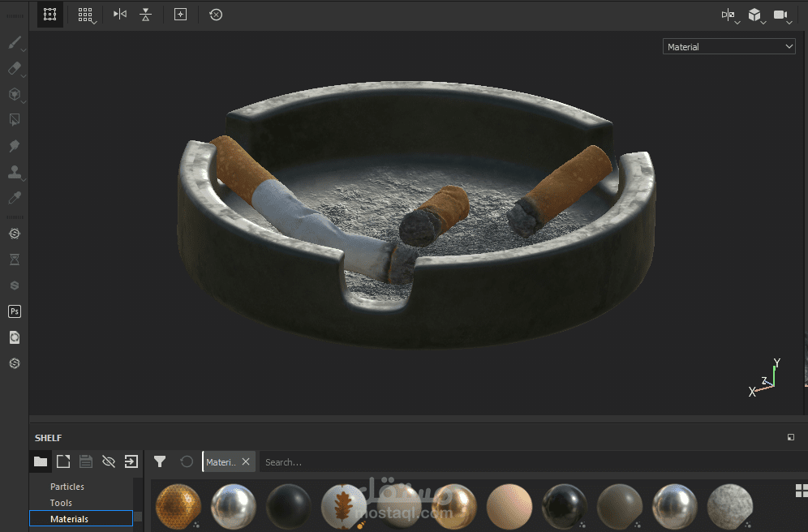This screenshot has height=532, width=808.
Task: Click the hourglass baking icon
Action: (15, 260)
